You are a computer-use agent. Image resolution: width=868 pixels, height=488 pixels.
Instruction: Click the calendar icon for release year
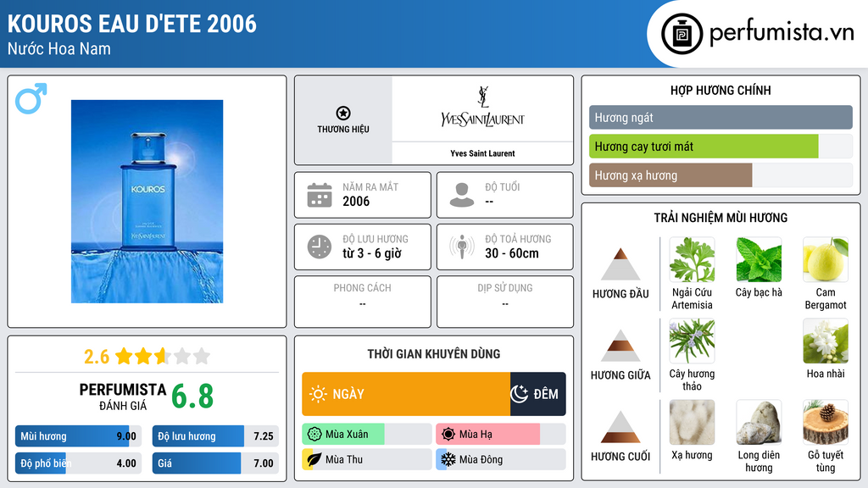pos(319,195)
